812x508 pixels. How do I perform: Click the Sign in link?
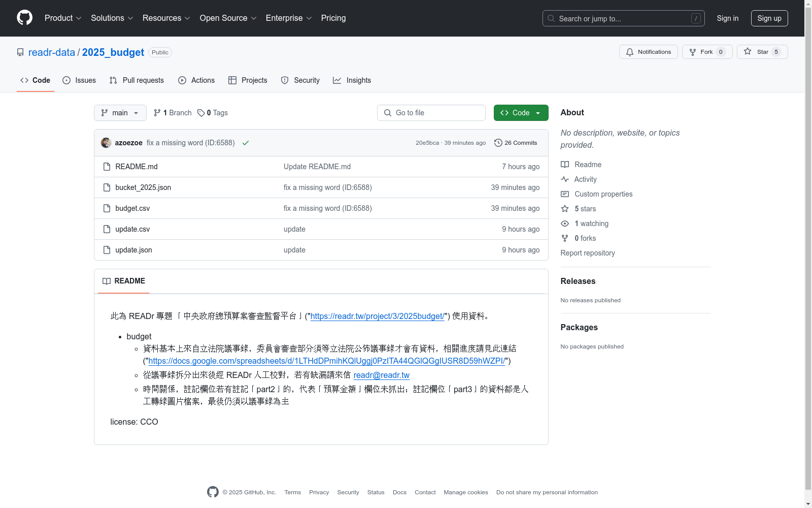[x=727, y=18]
